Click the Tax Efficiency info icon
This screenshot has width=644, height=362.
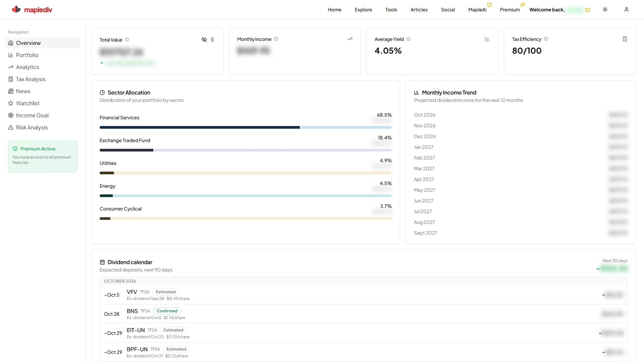point(546,39)
